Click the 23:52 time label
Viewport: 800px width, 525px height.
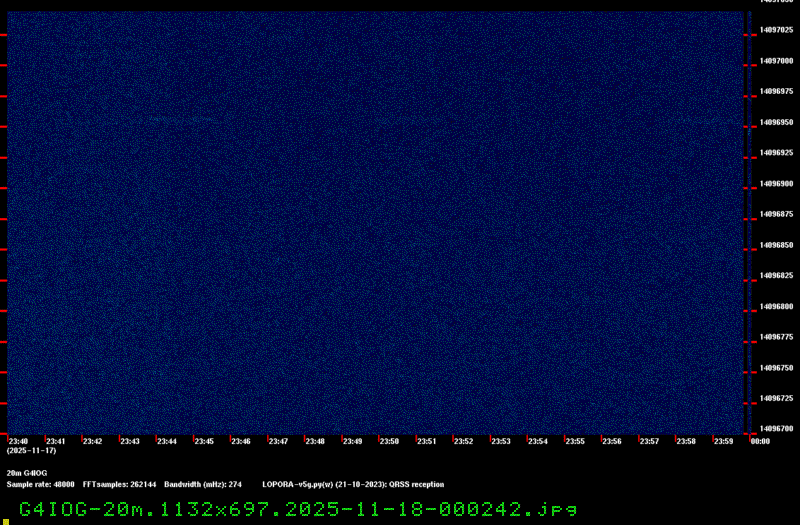(x=463, y=441)
